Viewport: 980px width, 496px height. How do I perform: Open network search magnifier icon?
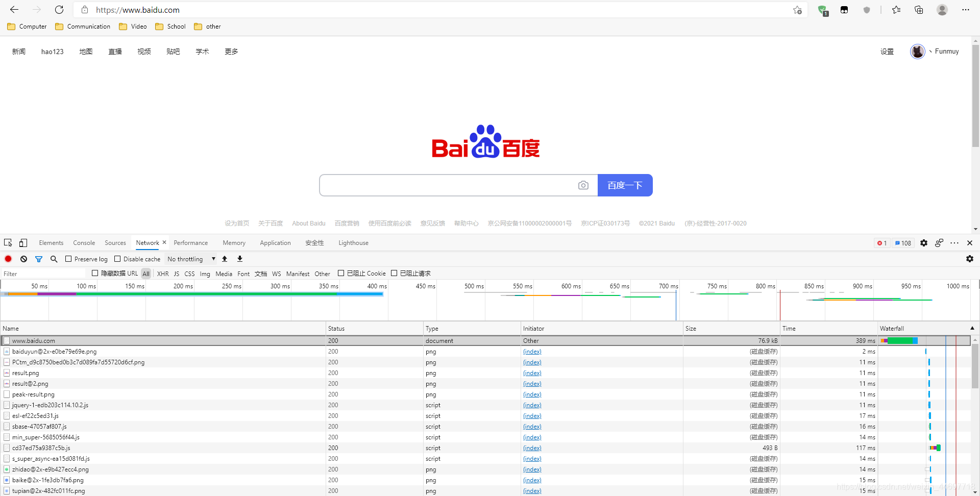coord(54,259)
